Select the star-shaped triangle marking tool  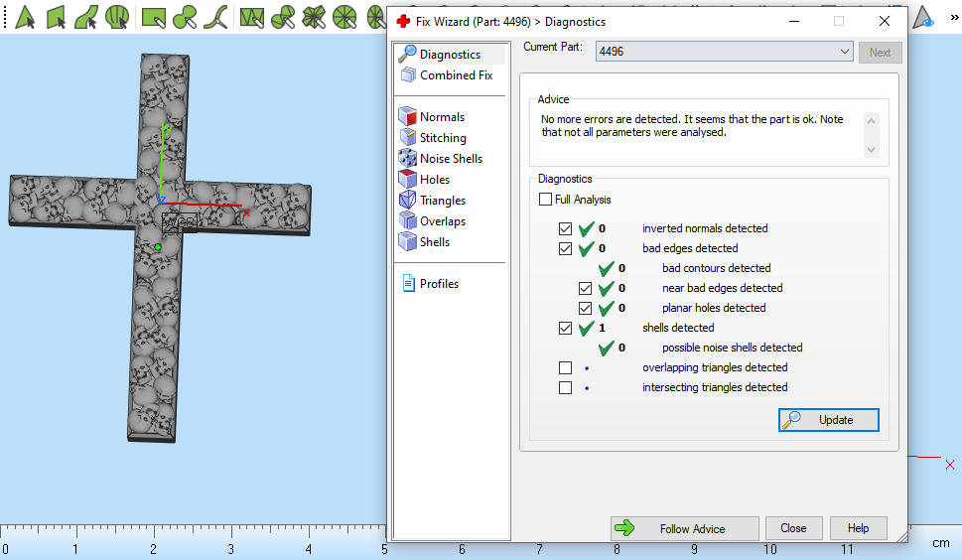pos(314,17)
